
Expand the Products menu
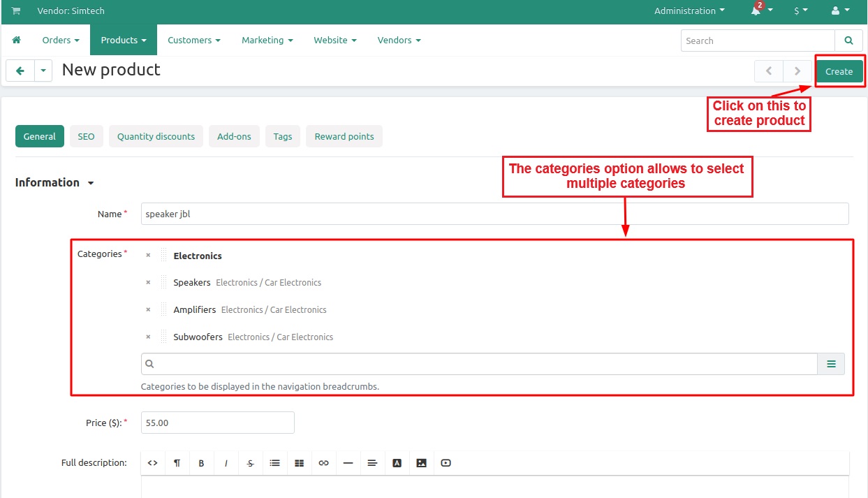tap(123, 41)
